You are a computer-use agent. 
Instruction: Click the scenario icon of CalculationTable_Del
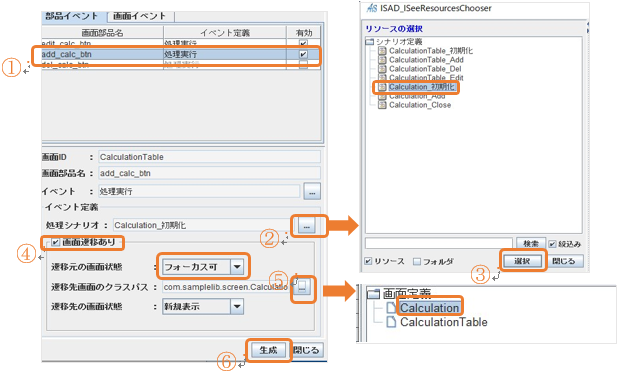click(382, 69)
